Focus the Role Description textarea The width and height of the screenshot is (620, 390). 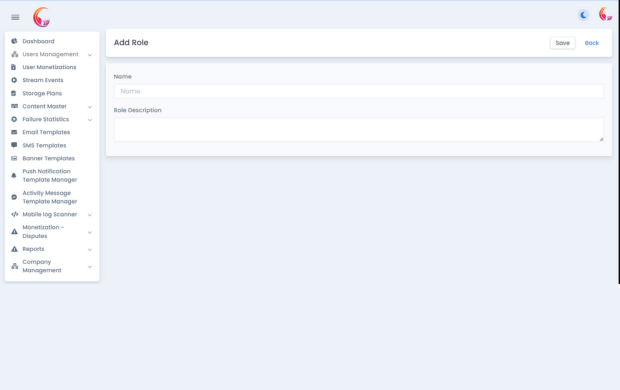tap(359, 129)
